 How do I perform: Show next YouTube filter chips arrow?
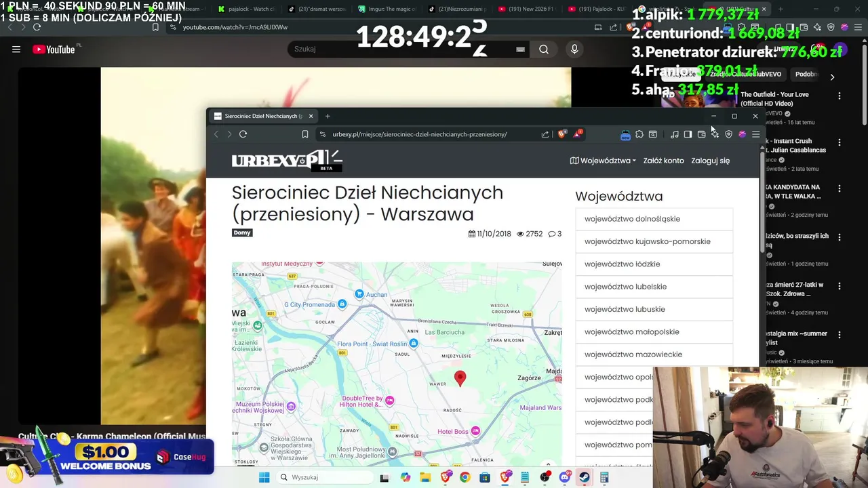pyautogui.click(x=832, y=77)
